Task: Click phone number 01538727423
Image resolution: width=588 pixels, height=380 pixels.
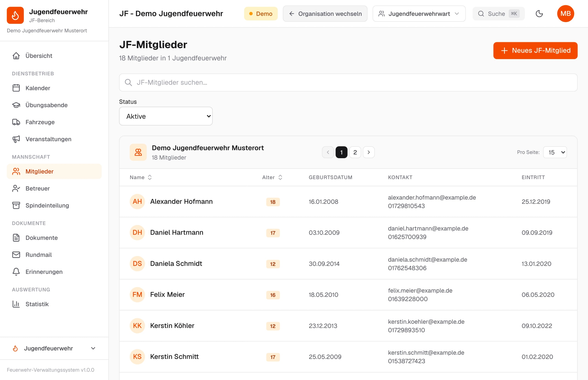Action: 407,361
